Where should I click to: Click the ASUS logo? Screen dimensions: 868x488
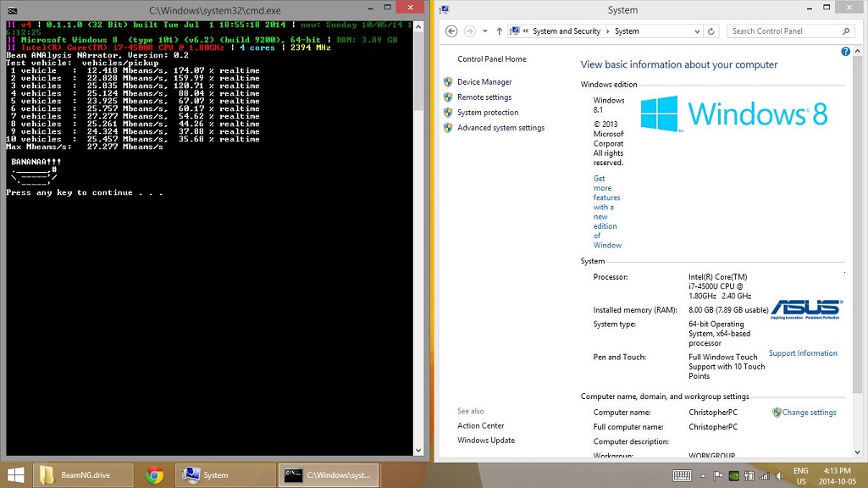806,309
